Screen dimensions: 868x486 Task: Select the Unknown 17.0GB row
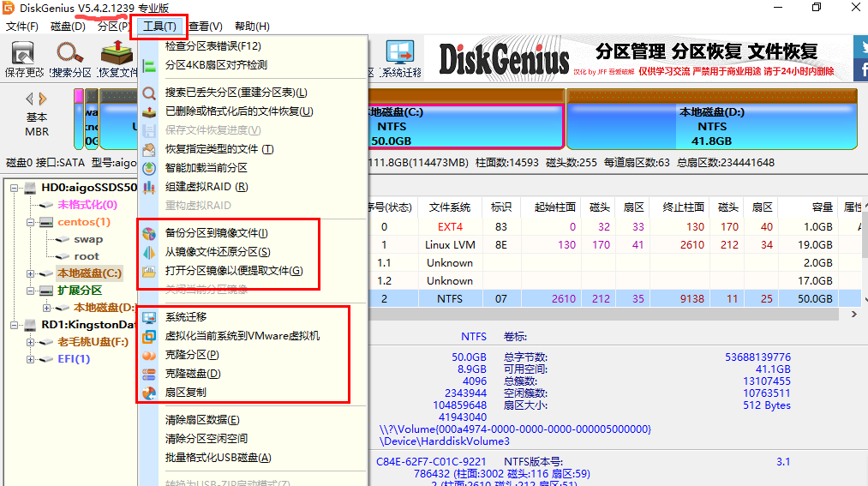pyautogui.click(x=614, y=280)
